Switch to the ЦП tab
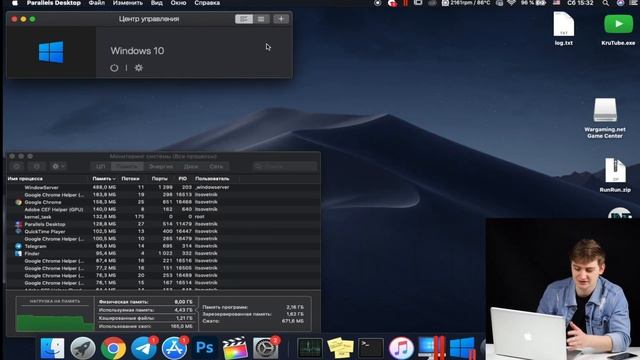Viewport: 640px width, 360px height. [x=100, y=166]
